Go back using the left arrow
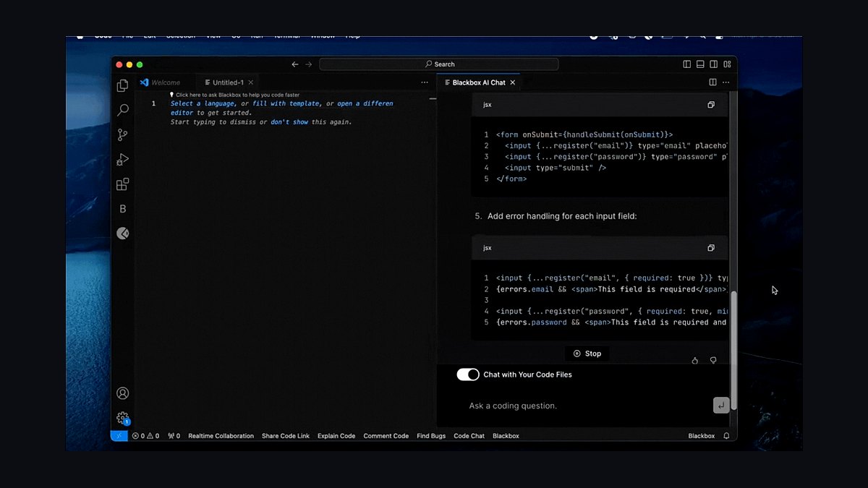 tap(294, 64)
